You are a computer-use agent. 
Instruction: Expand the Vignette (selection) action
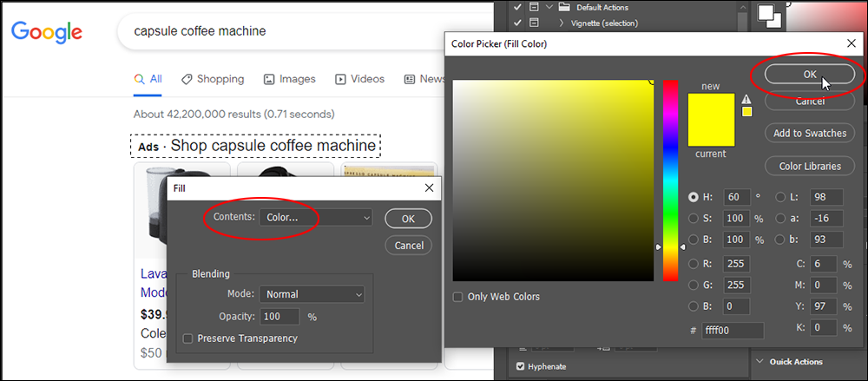point(562,23)
